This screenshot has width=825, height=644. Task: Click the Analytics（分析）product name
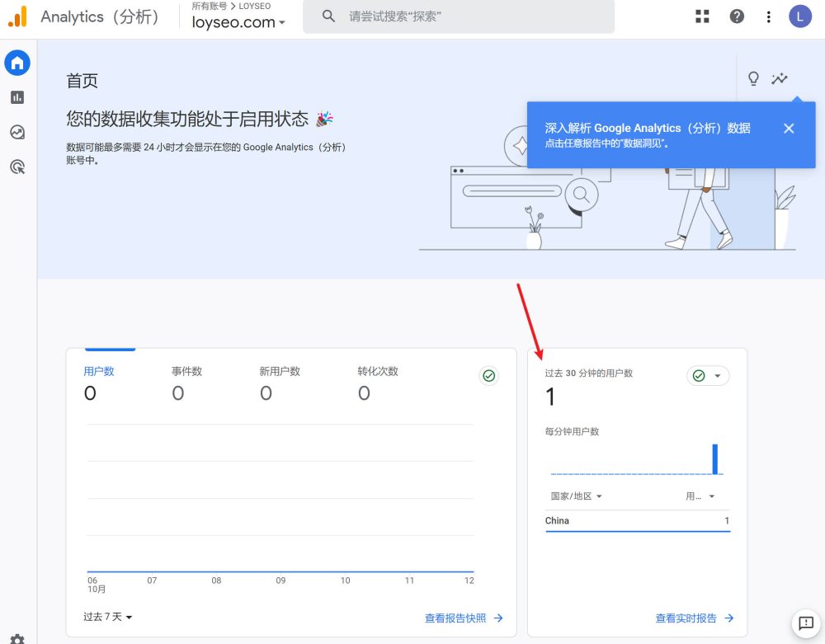click(x=100, y=16)
